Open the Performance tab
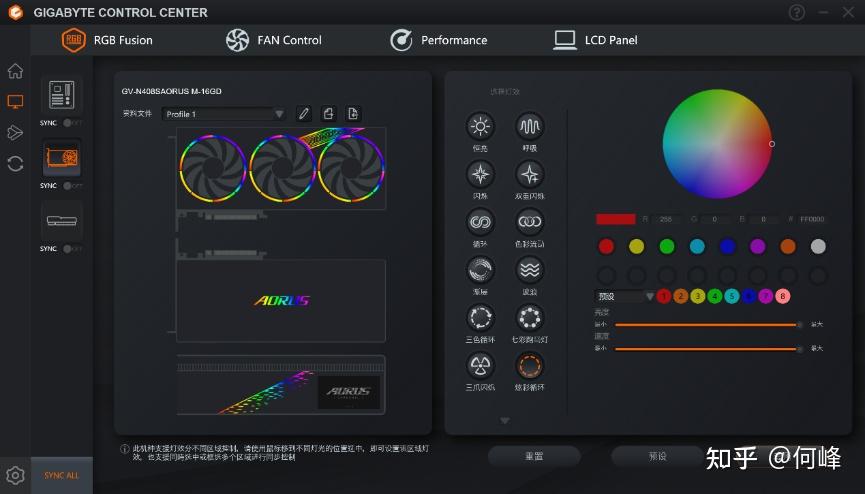The image size is (865, 494). pos(439,40)
